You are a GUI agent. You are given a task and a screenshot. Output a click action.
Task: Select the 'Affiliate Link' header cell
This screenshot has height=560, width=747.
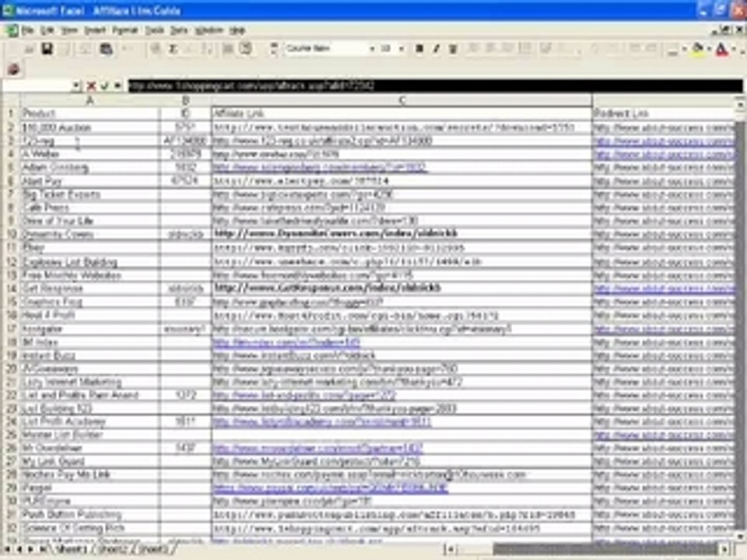point(402,114)
